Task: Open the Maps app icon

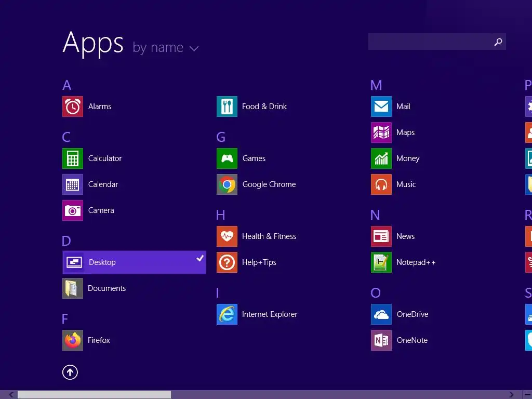Action: [x=381, y=132]
